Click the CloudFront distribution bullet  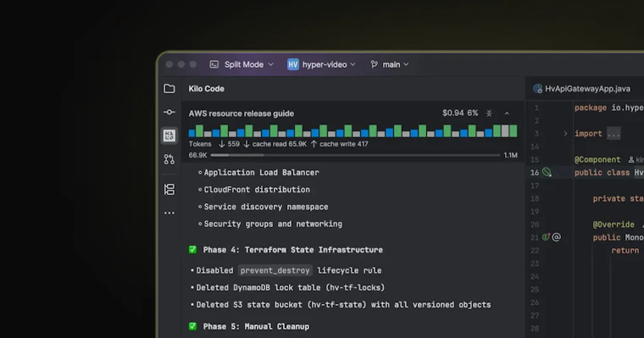click(257, 190)
